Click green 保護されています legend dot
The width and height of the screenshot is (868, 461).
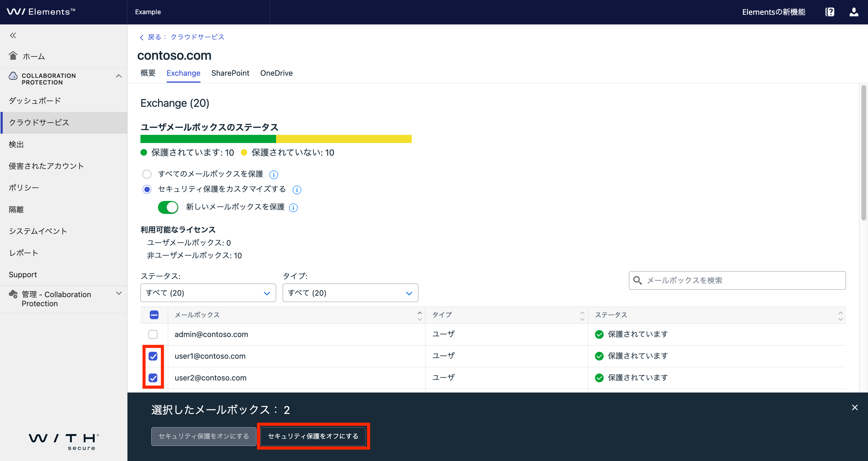(x=144, y=152)
